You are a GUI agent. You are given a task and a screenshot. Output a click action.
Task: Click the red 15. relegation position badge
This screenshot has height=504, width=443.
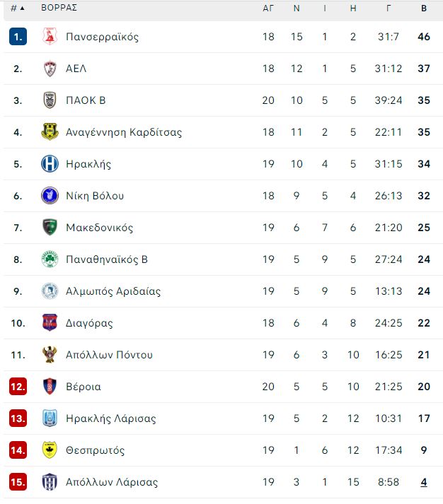18,482
